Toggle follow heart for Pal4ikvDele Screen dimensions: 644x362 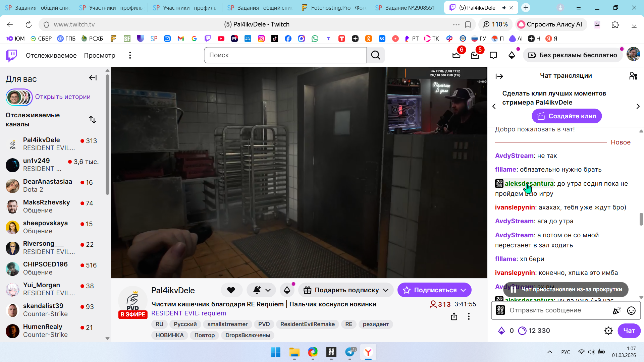pyautogui.click(x=231, y=290)
